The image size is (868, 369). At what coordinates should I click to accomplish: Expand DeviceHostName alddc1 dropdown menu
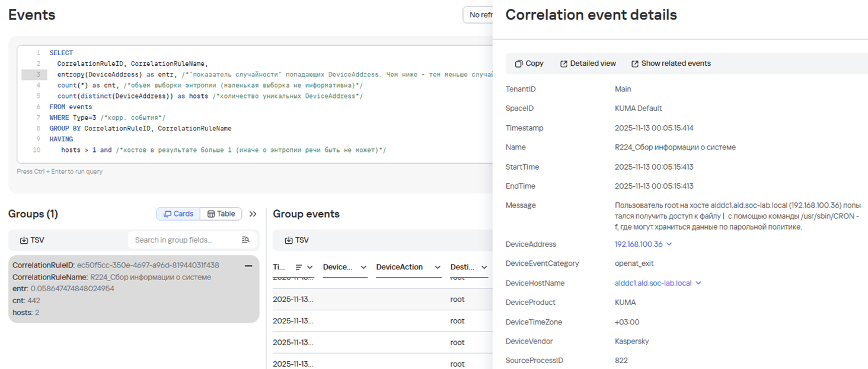coord(698,284)
